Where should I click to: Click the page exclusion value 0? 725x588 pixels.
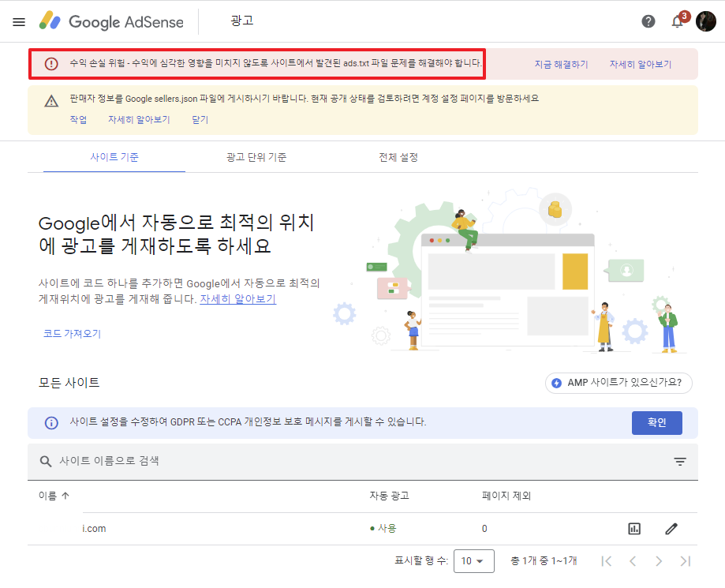[x=484, y=529]
